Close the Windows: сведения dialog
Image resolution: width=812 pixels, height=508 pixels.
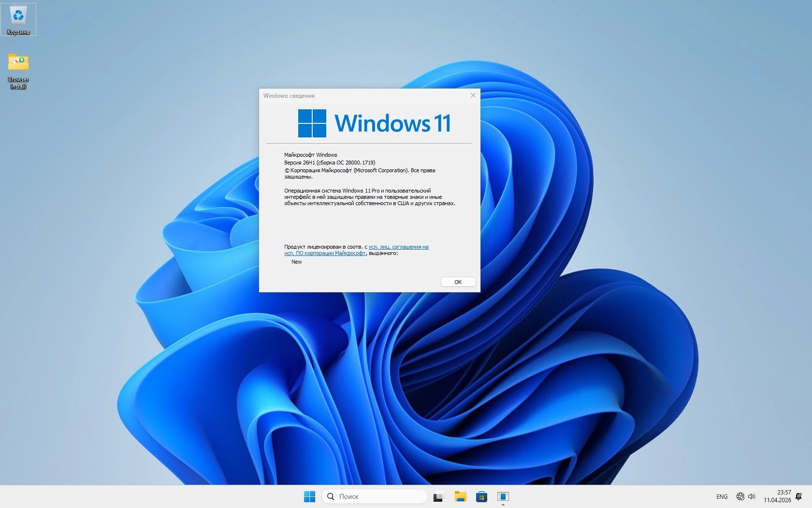[x=473, y=96]
